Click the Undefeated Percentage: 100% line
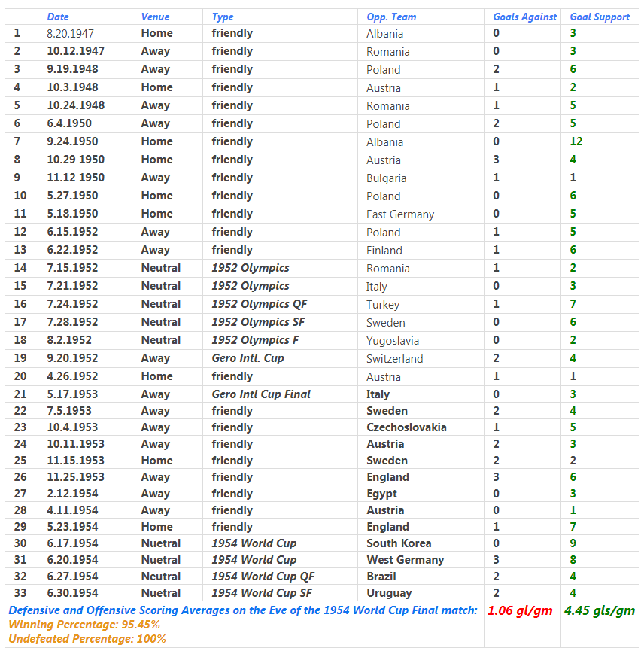The width and height of the screenshot is (644, 648). [87, 639]
